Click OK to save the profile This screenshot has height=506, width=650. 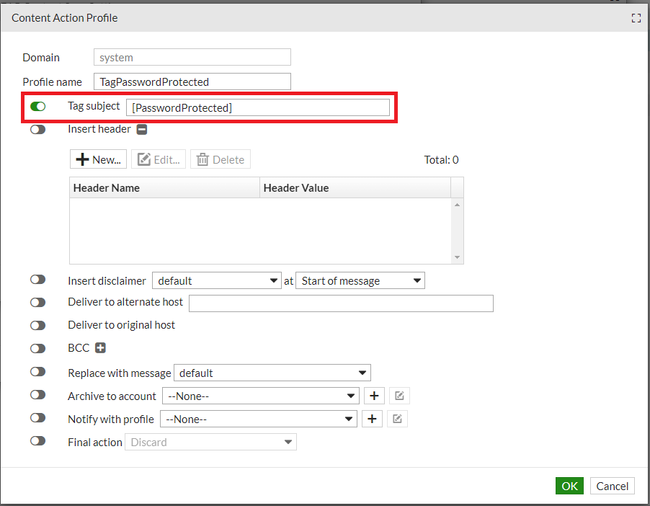[x=569, y=486]
